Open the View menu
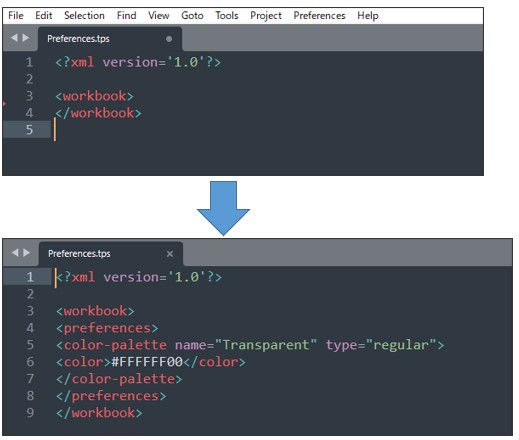The image size is (519, 440). [159, 16]
